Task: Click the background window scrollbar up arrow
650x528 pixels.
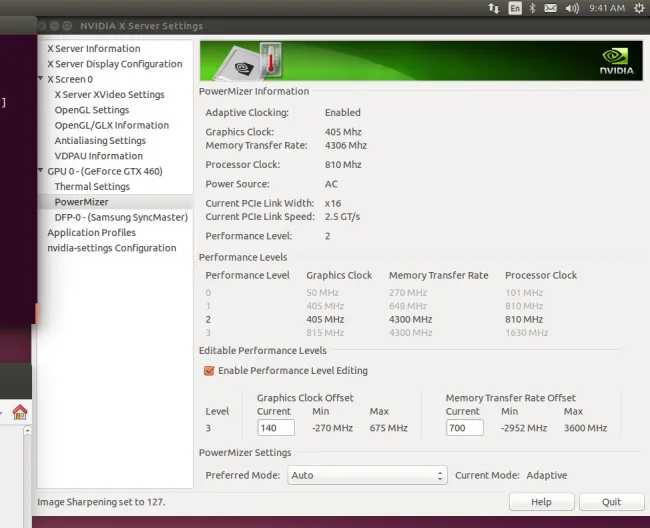Action: (x=27, y=431)
